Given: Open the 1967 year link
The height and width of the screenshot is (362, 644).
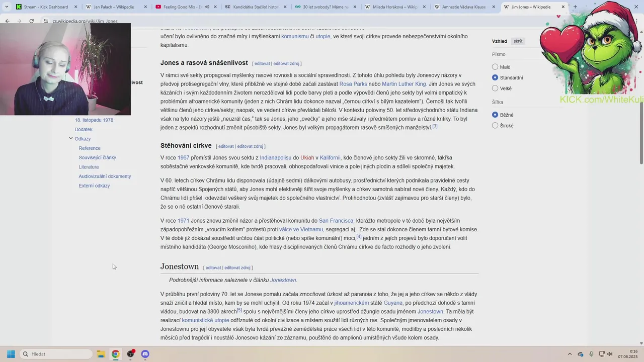Looking at the screenshot, I should pos(183,158).
